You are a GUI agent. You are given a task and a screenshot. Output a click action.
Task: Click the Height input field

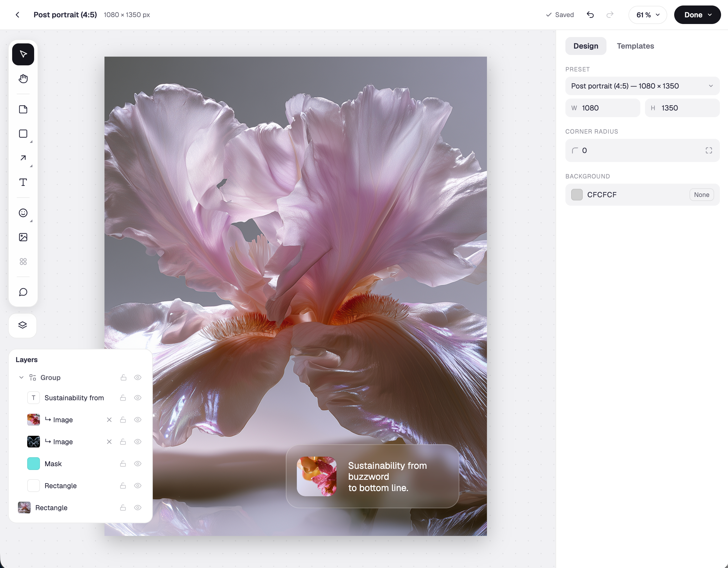[x=682, y=108]
